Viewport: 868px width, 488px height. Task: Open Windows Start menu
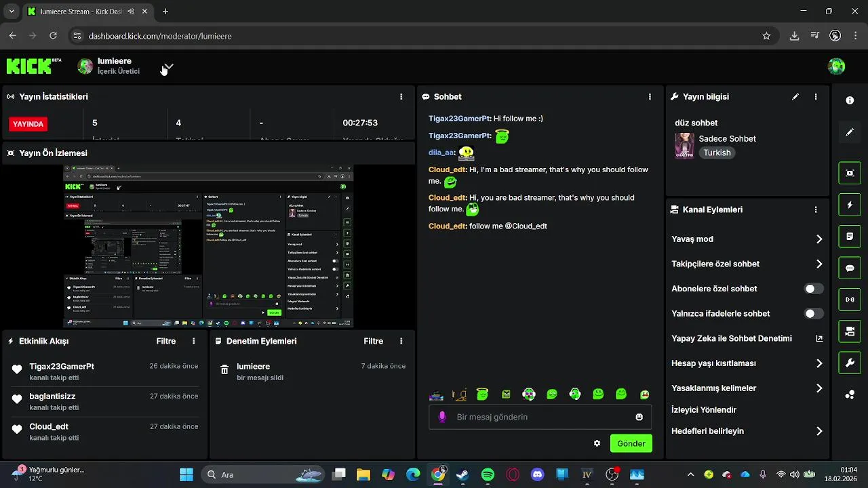(186, 474)
